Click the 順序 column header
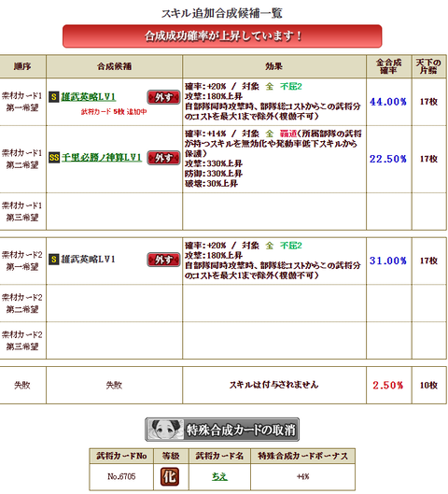448x494 pixels. click(22, 66)
